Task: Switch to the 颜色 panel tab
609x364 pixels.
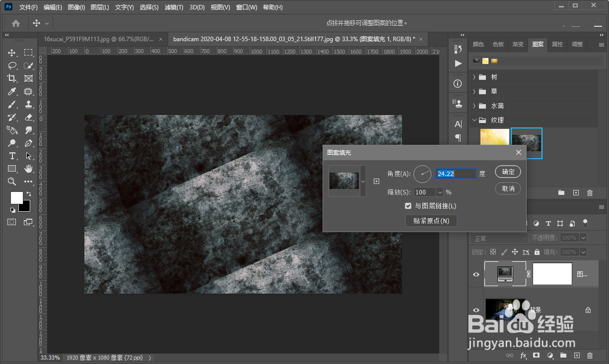Action: point(478,44)
